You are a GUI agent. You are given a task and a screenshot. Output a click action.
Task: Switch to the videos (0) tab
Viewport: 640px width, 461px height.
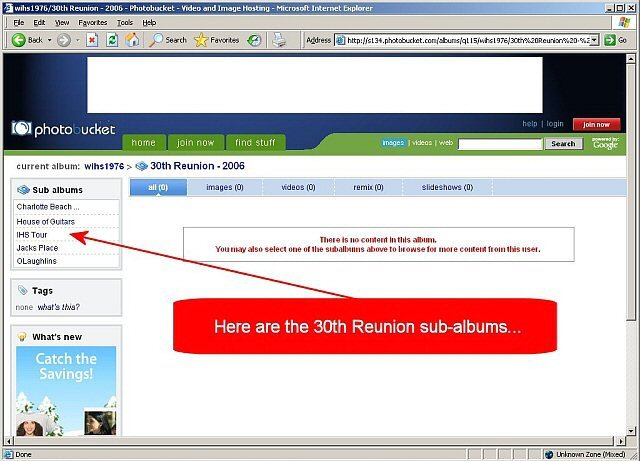[x=298, y=187]
